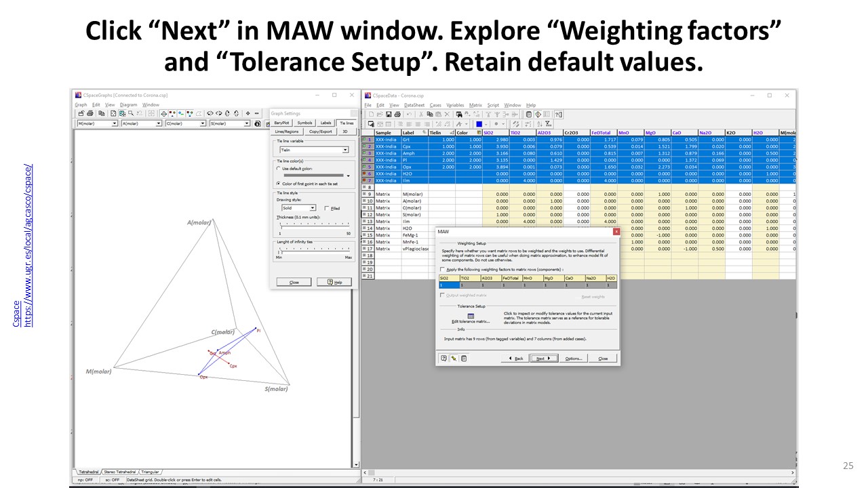Image resolution: width=868 pixels, height=488 pixels.
Task: Click the Edit tolerance matrix icon
Action: (471, 316)
